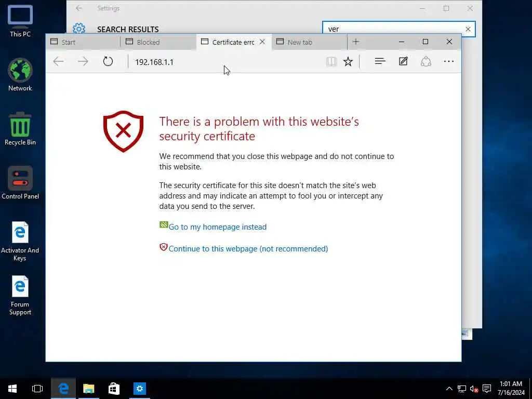The width and height of the screenshot is (532, 399).
Task: Refresh the 192.168.1.1 page
Action: (x=108, y=61)
